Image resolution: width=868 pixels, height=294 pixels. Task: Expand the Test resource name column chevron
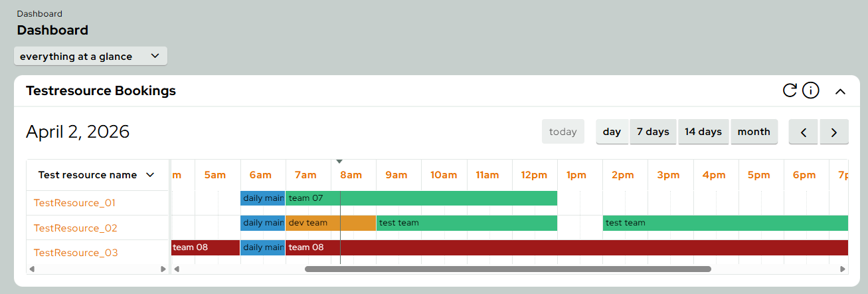coord(150,175)
